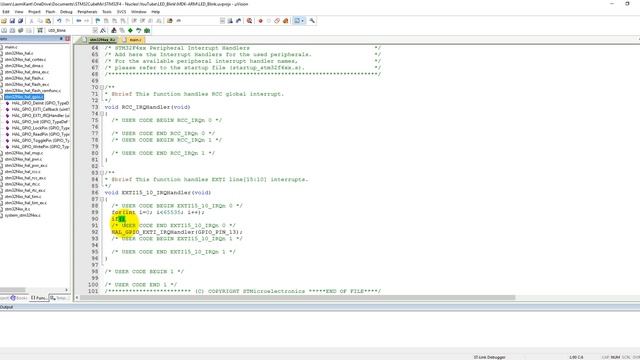
Task: Open the Help menu
Action: [156, 12]
